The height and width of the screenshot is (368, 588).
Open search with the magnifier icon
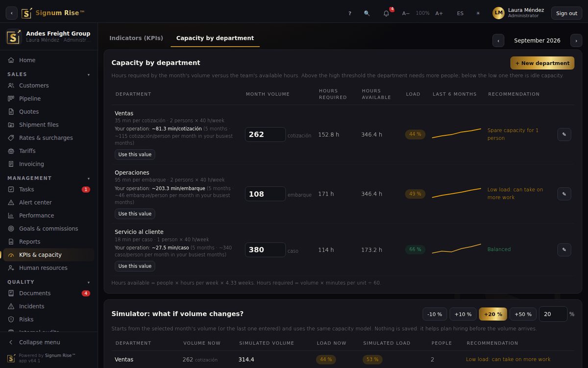click(367, 13)
